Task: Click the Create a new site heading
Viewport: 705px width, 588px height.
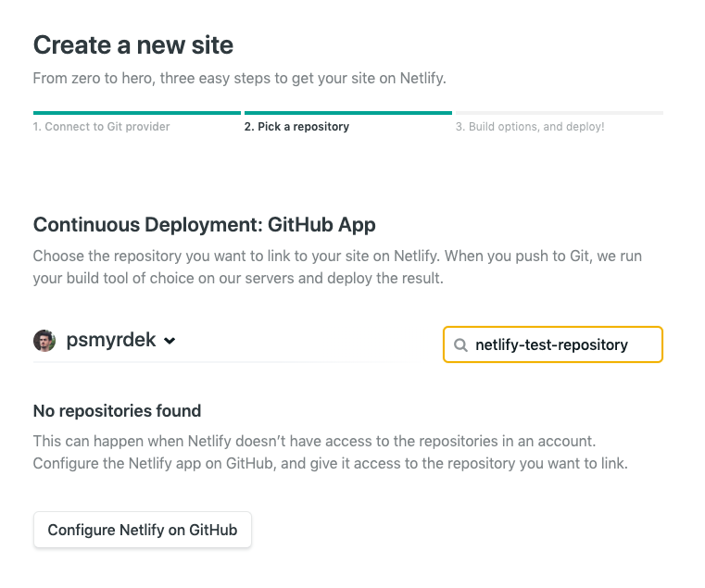Action: click(x=133, y=45)
